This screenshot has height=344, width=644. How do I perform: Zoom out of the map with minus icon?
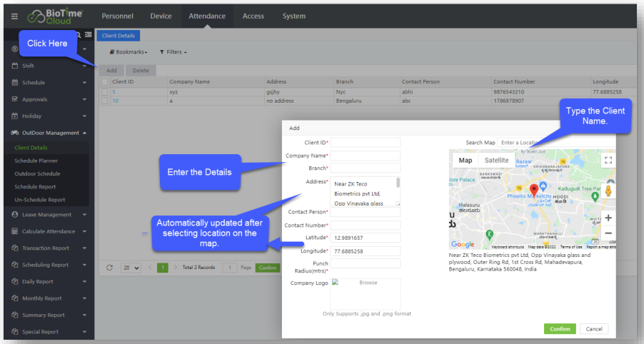click(x=608, y=233)
